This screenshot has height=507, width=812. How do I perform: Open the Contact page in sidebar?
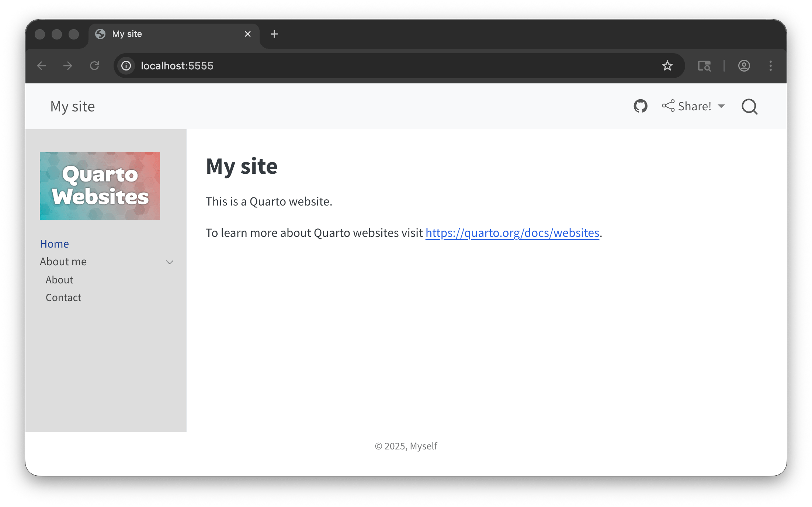tap(63, 297)
